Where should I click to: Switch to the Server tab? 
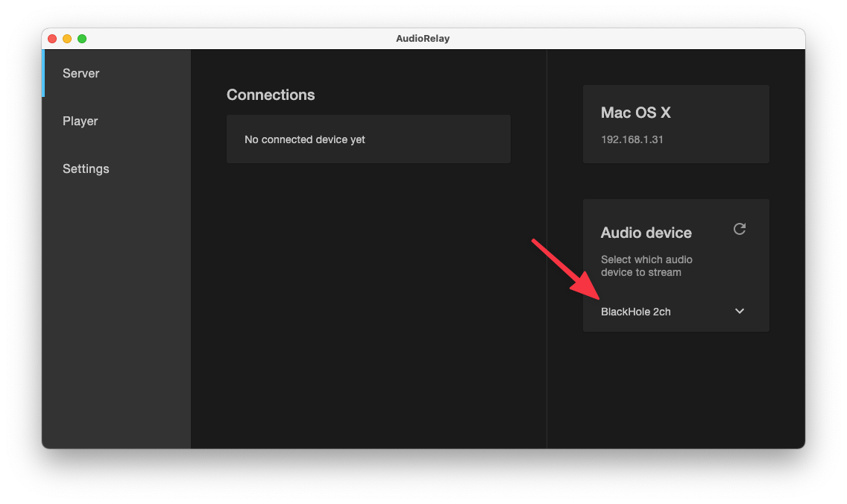pos(81,73)
